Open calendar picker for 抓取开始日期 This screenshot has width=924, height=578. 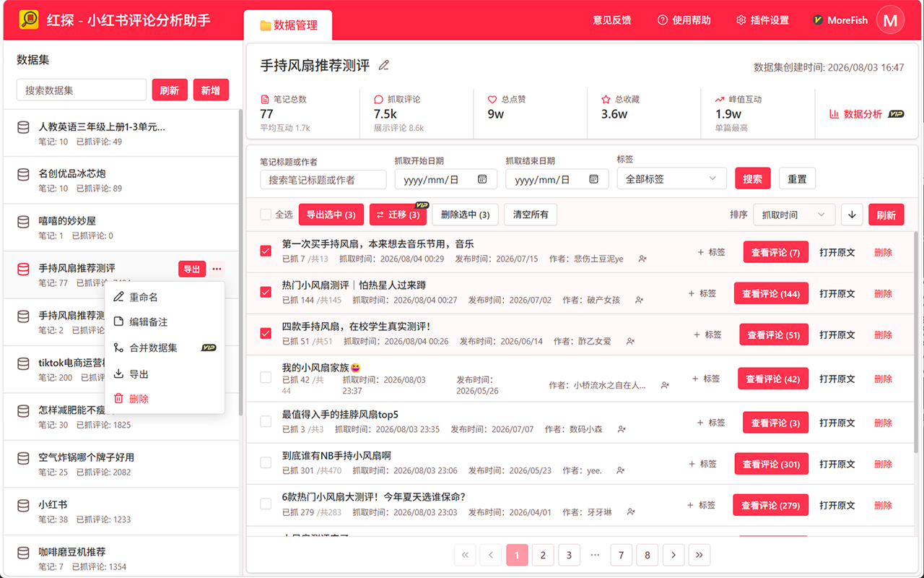point(482,179)
